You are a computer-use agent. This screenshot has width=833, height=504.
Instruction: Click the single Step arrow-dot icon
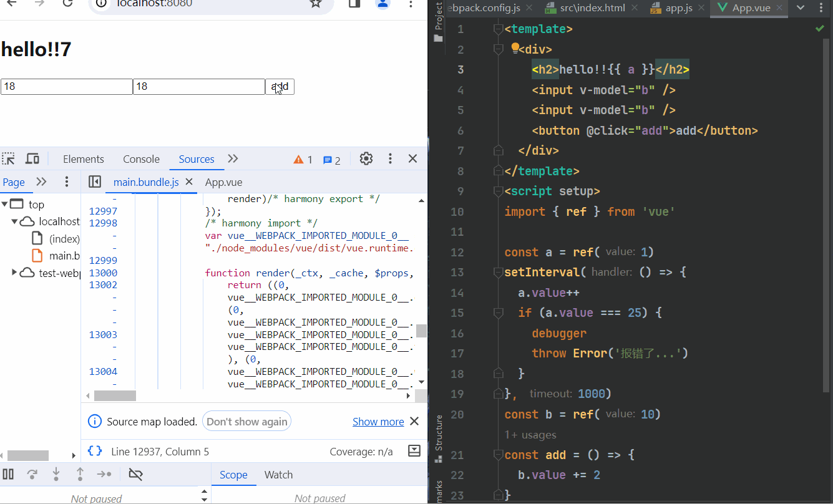click(104, 475)
